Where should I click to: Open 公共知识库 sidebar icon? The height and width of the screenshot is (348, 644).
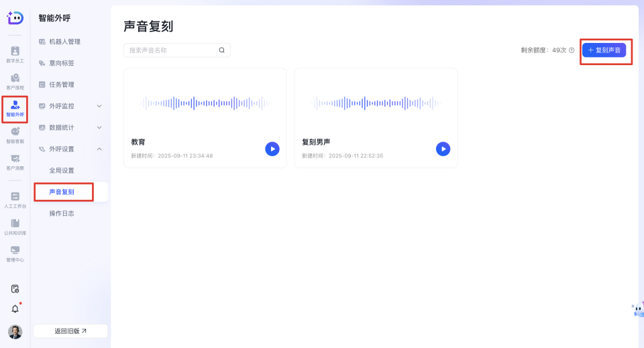15,227
